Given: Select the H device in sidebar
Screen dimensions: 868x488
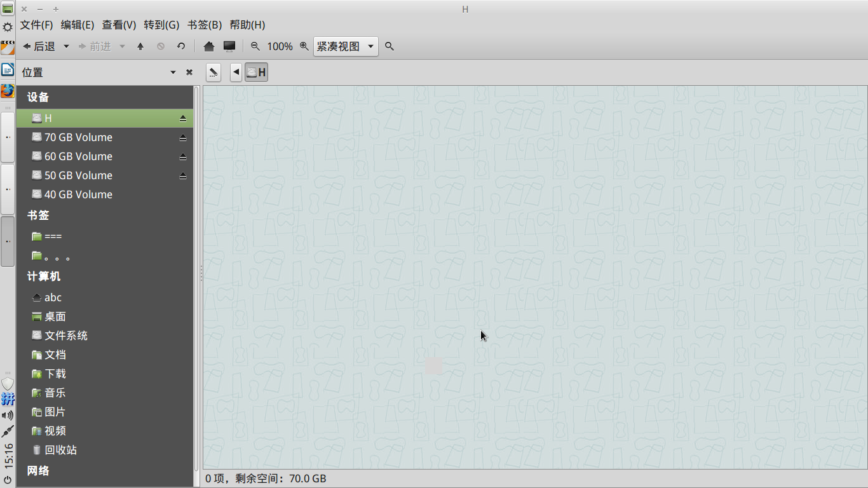Looking at the screenshot, I should (105, 118).
